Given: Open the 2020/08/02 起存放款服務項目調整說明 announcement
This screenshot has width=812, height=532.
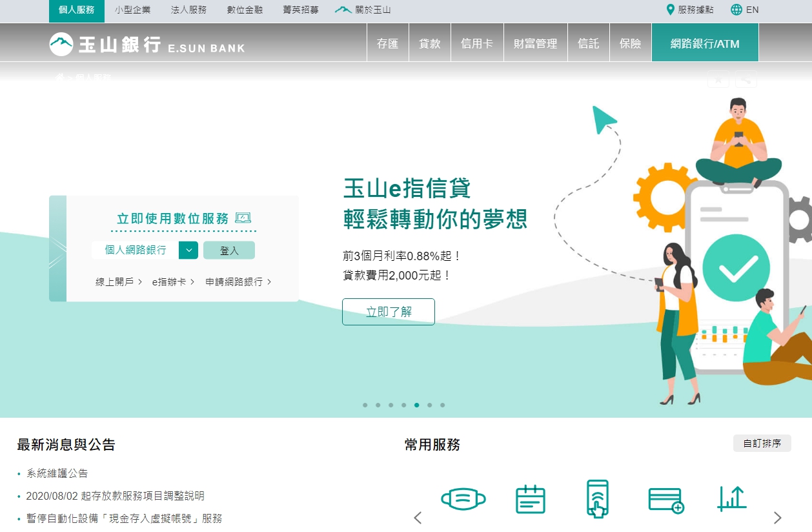Looking at the screenshot, I should (116, 496).
